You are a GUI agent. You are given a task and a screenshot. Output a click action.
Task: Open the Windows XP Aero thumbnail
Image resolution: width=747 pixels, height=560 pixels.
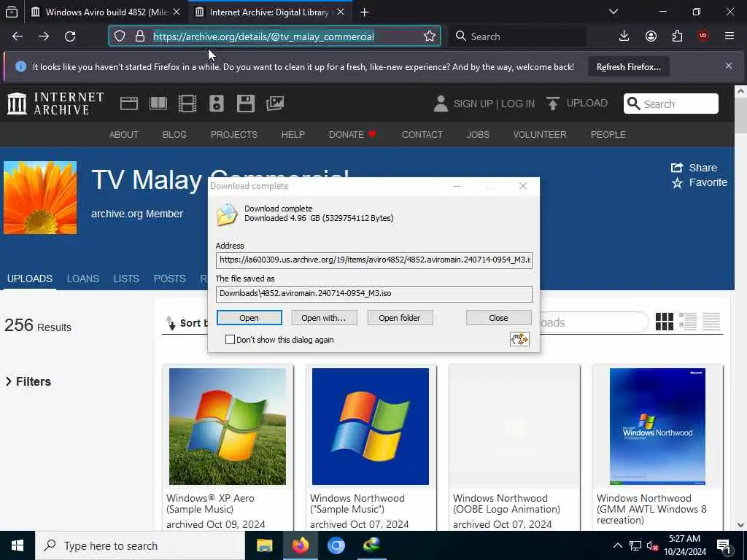coord(228,426)
